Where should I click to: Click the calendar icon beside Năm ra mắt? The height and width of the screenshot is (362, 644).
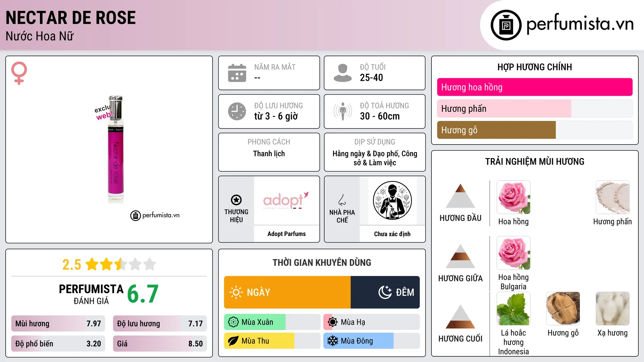coord(237,73)
